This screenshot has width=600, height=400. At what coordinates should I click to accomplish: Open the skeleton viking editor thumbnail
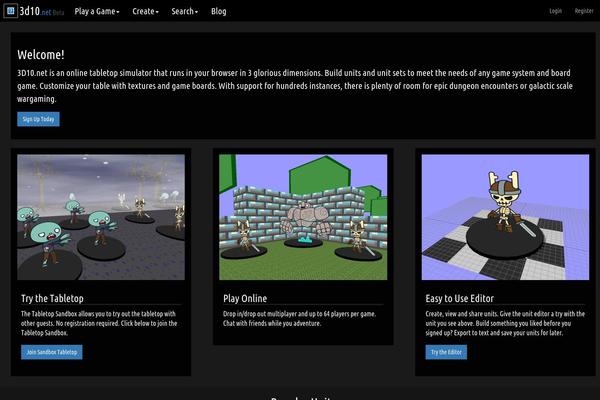click(505, 217)
